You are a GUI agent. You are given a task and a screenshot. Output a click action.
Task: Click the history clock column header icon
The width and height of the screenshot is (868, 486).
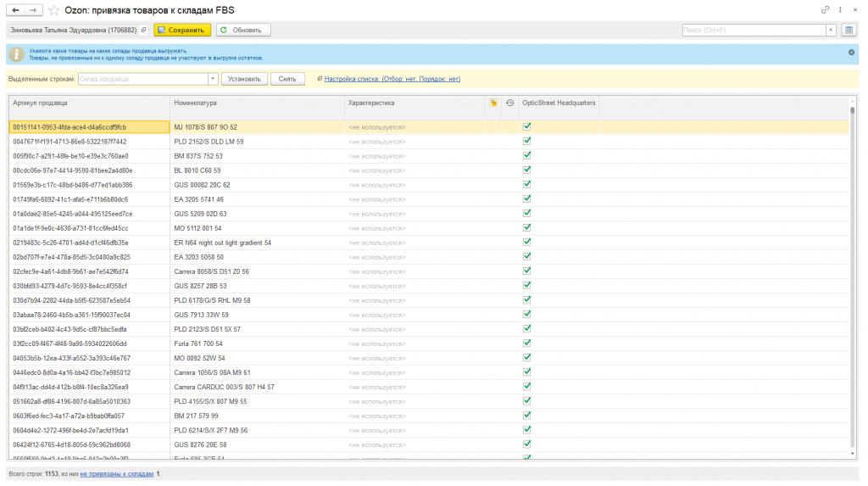tap(509, 103)
